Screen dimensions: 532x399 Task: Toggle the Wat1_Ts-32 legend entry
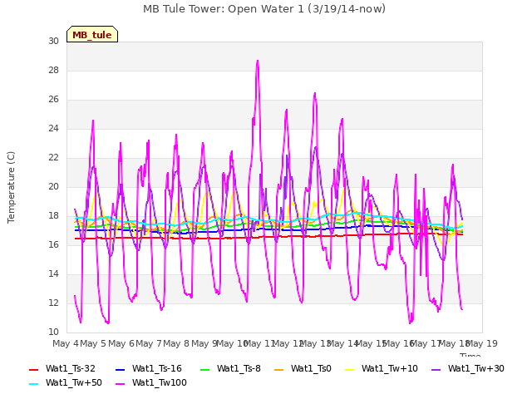(62, 369)
